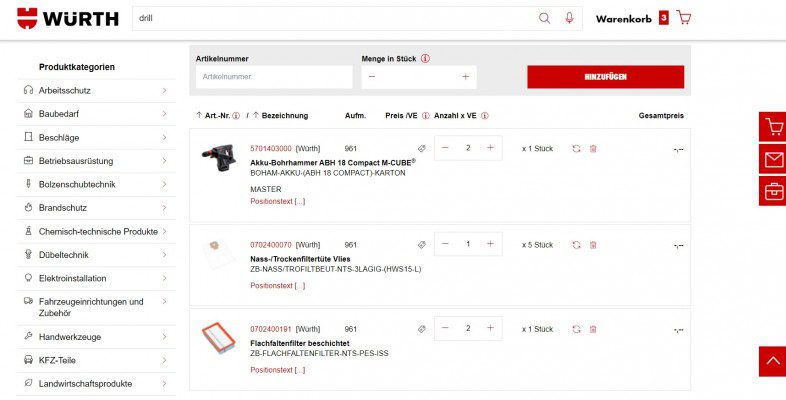
Task: Click the scroll-to-top arrow button
Action: [x=773, y=361]
